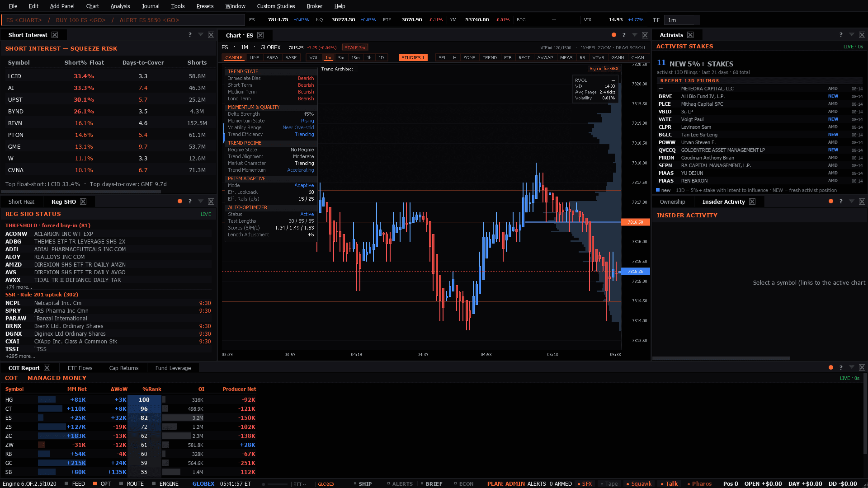Open the Broker menu
868x488 pixels.
coord(314,6)
